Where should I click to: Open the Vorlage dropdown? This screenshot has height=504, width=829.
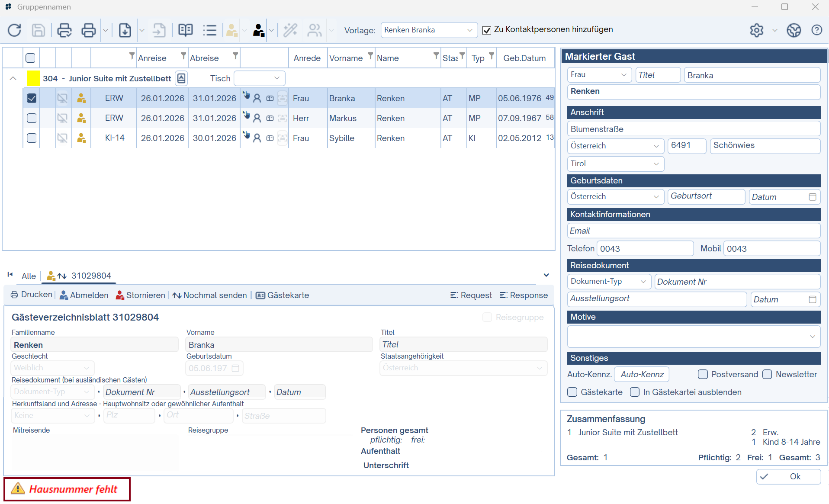tap(429, 30)
